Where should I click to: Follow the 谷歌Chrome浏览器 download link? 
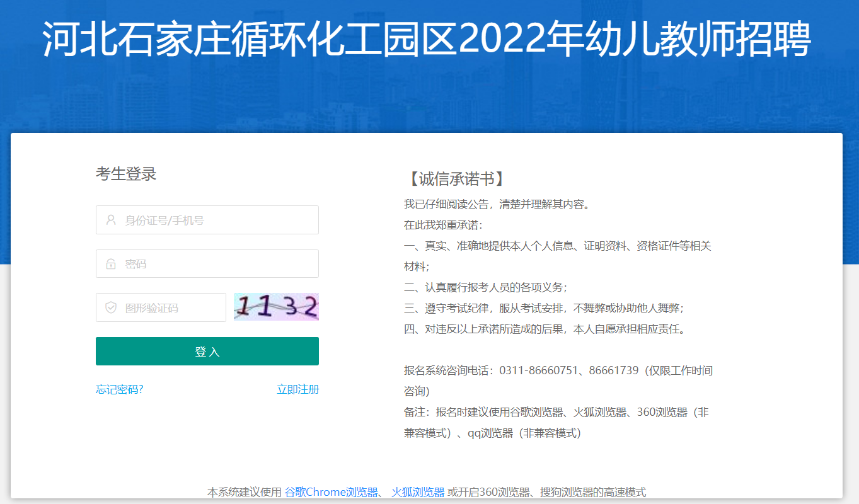(331, 492)
